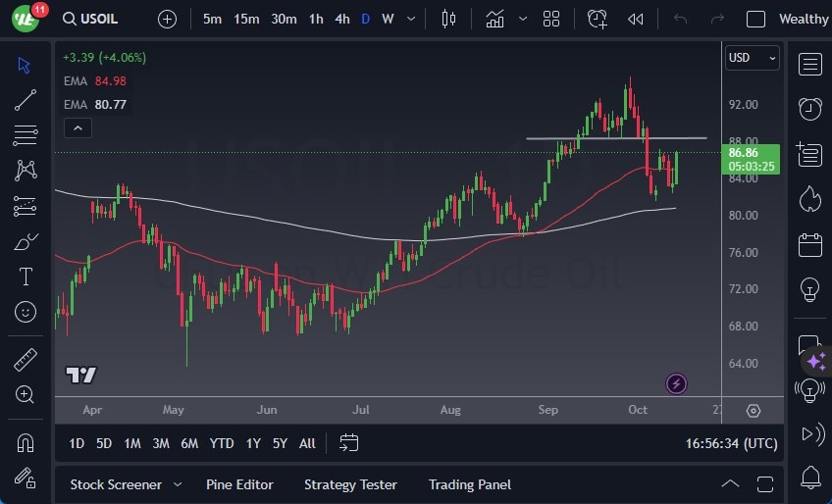
Task: Select the ruler measure tool
Action: (x=26, y=360)
